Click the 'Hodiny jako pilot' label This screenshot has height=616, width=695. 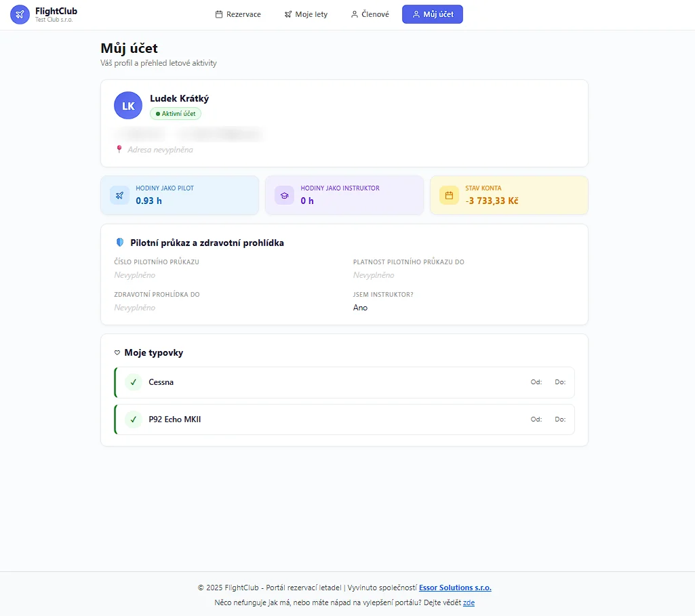(x=165, y=188)
